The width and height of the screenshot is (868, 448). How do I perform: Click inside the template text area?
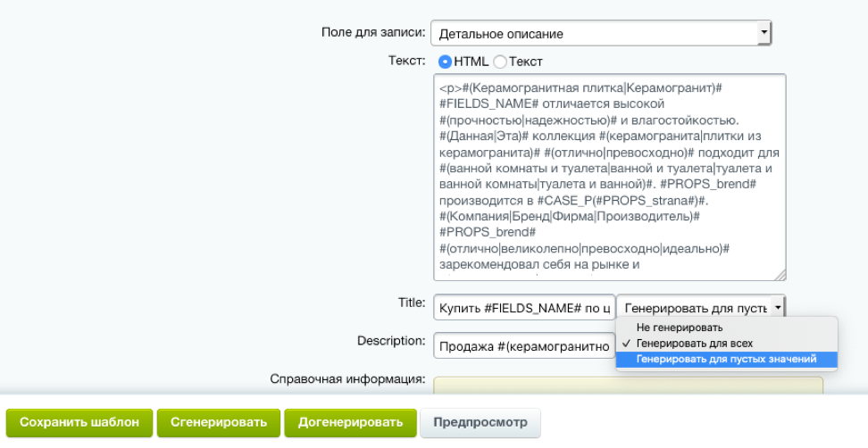(x=607, y=177)
